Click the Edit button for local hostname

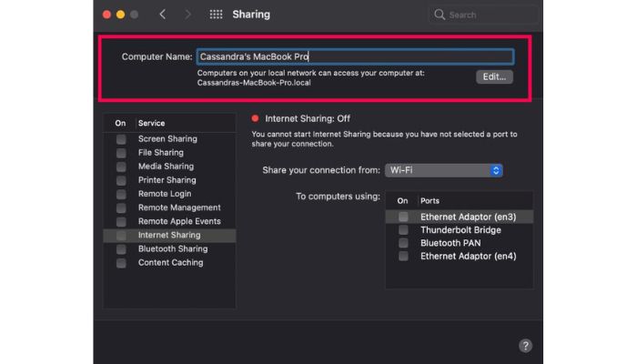click(494, 76)
